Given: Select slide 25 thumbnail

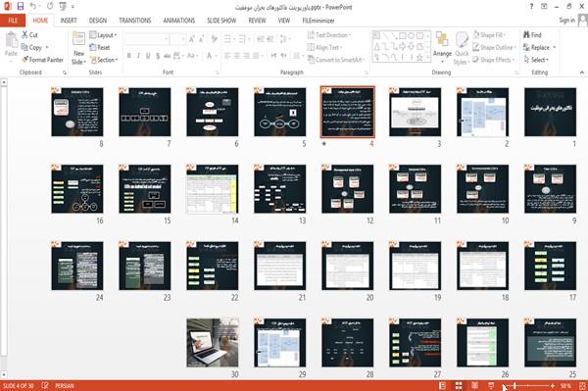Looking at the screenshot, I should [550, 342].
